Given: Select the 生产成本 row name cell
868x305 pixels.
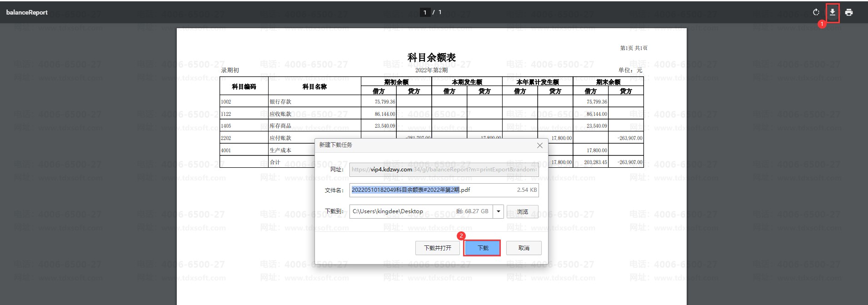Looking at the screenshot, I should [x=280, y=150].
